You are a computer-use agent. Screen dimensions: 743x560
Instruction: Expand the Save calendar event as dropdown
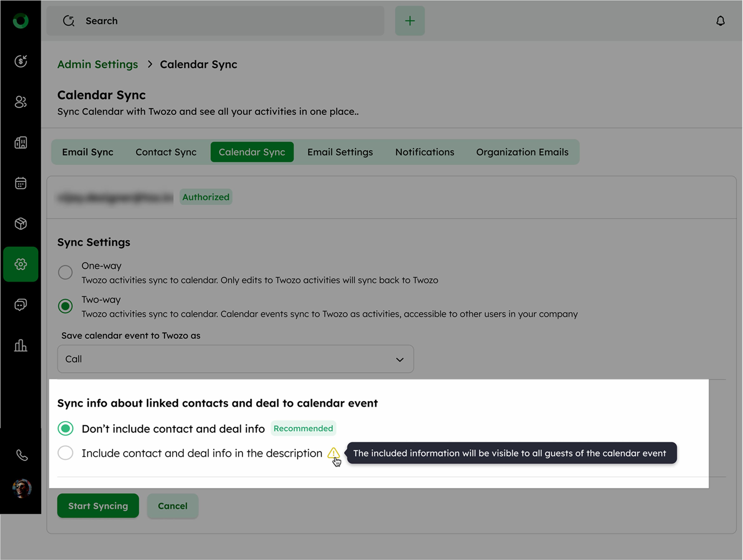coord(235,359)
